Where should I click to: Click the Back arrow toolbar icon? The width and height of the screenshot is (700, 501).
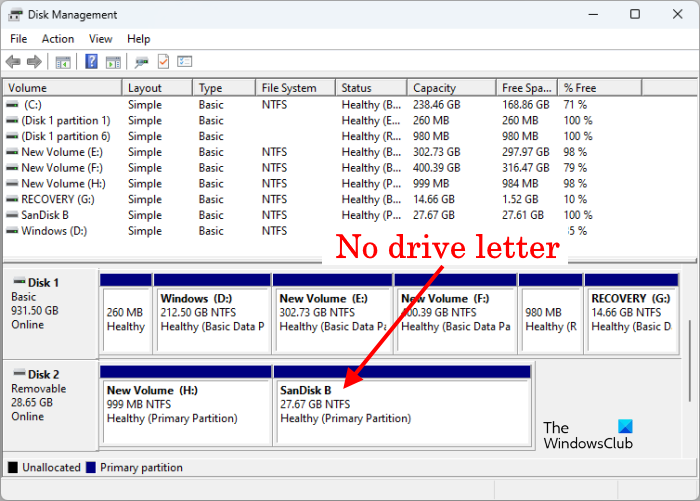coord(13,62)
